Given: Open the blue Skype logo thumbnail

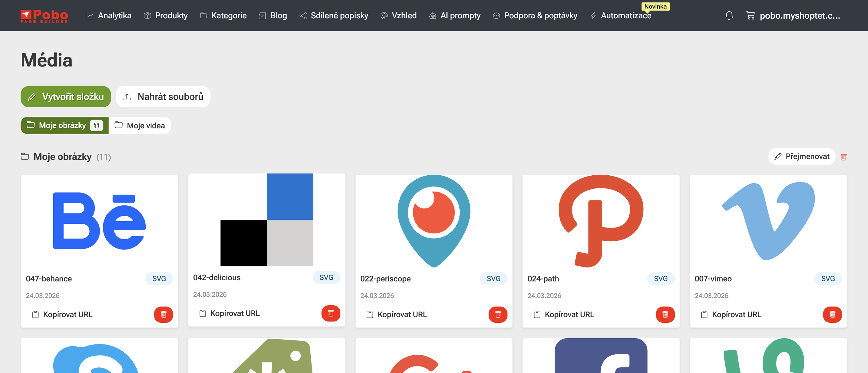Looking at the screenshot, I should [100, 356].
